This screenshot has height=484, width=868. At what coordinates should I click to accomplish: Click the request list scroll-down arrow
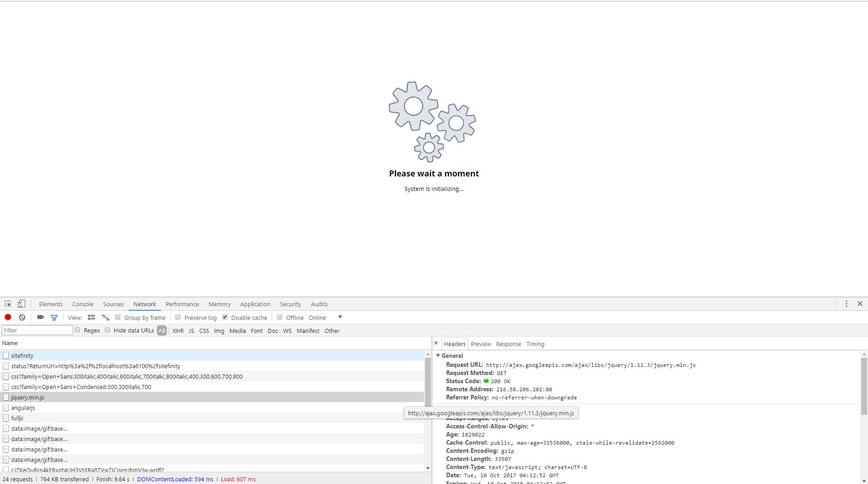[428, 468]
